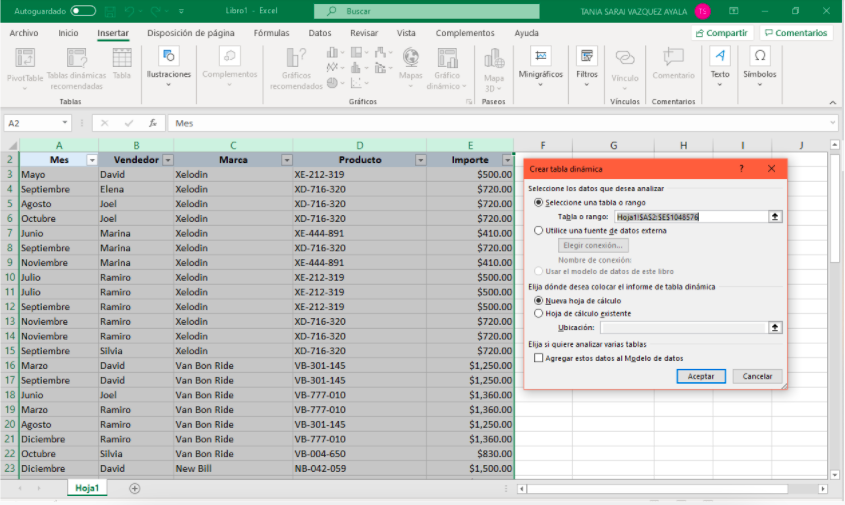Open Tablas dinámicas recomendadas
This screenshot has width=845, height=505.
76,68
